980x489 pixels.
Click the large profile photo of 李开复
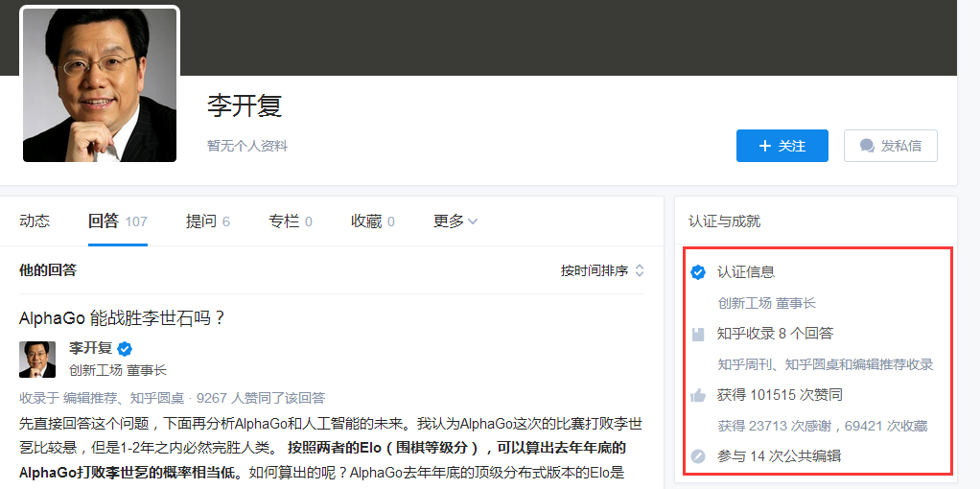click(100, 85)
